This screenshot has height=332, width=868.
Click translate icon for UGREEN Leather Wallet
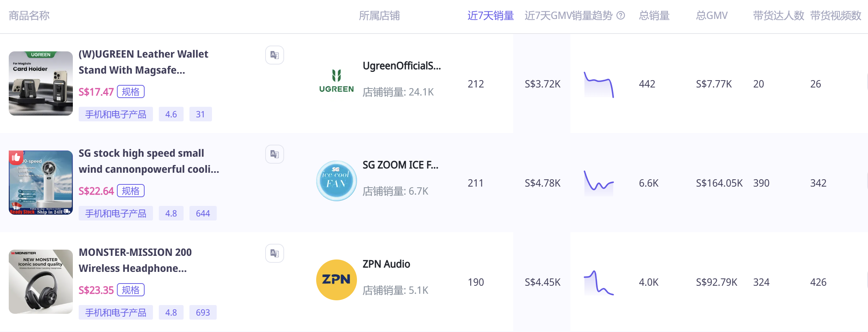[274, 55]
